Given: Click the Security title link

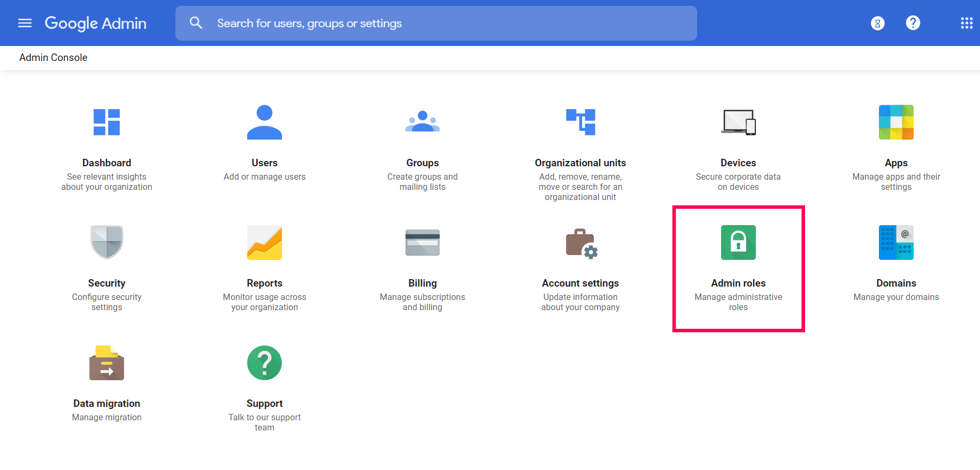Looking at the screenshot, I should coord(107,283).
